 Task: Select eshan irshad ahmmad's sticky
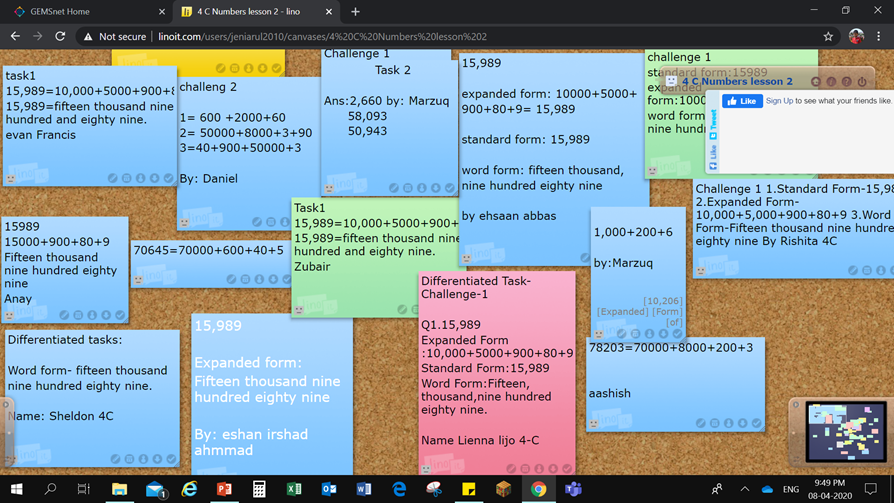click(272, 394)
